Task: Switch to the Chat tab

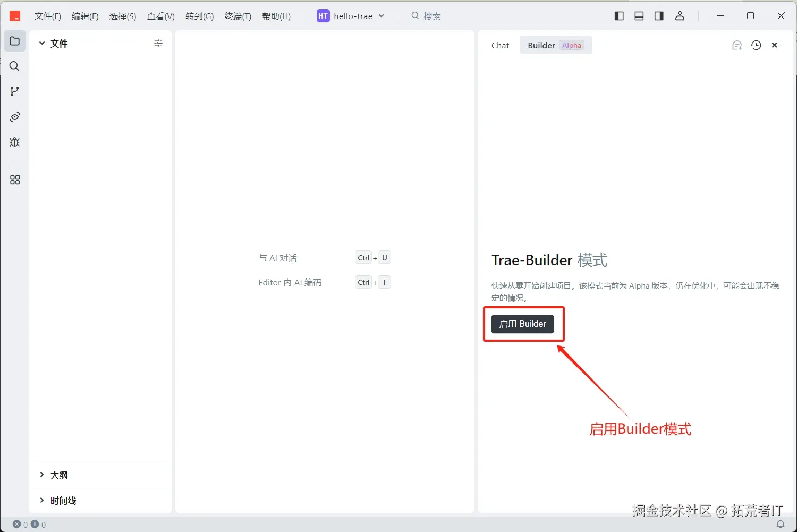Action: point(500,46)
